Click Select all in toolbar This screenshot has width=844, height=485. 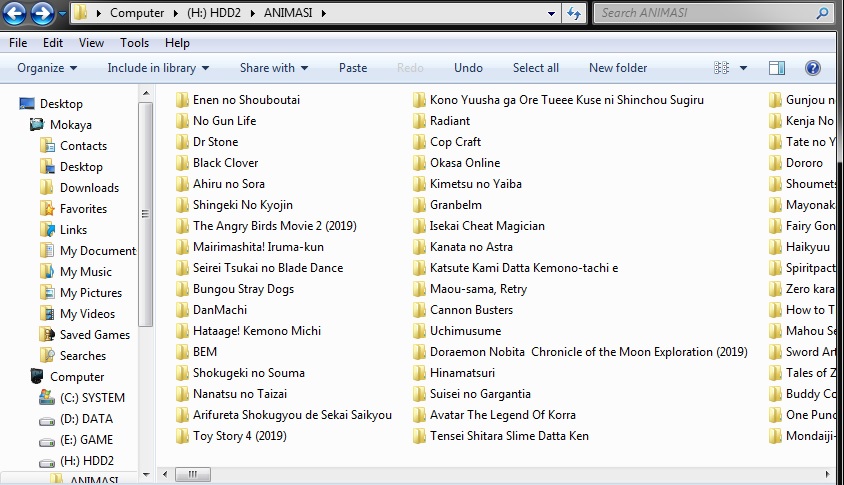(x=536, y=68)
